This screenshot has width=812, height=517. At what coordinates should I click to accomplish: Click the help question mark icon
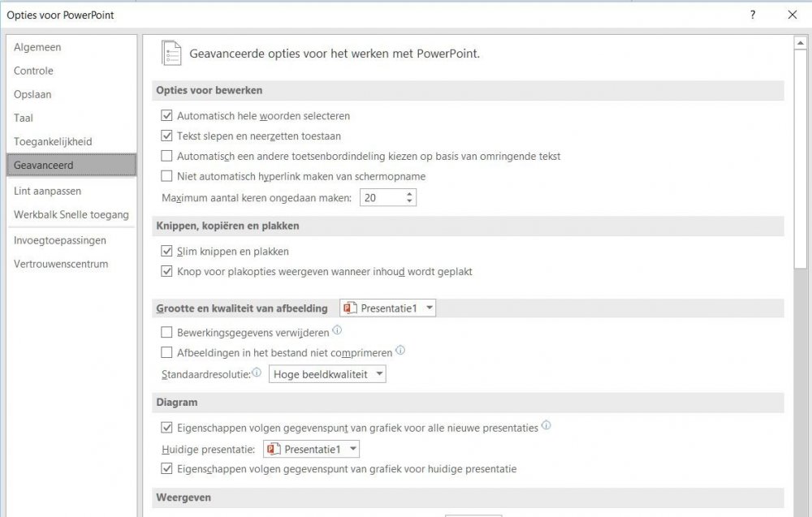click(x=753, y=15)
